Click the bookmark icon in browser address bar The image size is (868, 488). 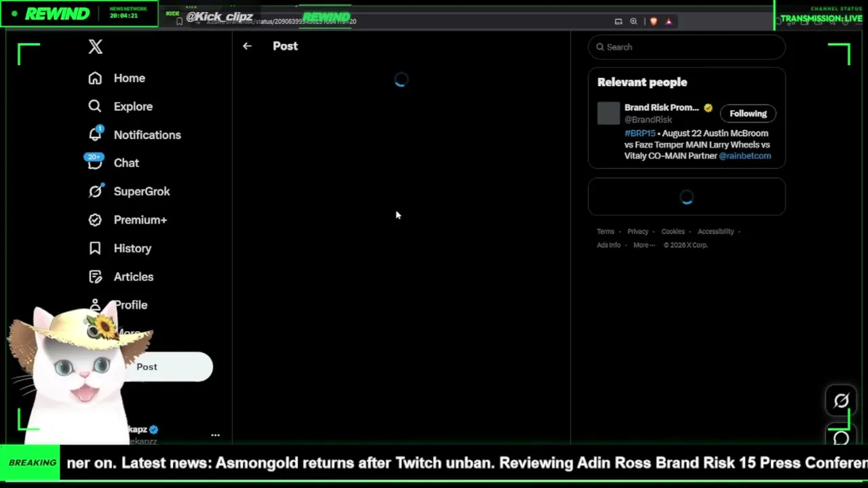click(x=179, y=21)
